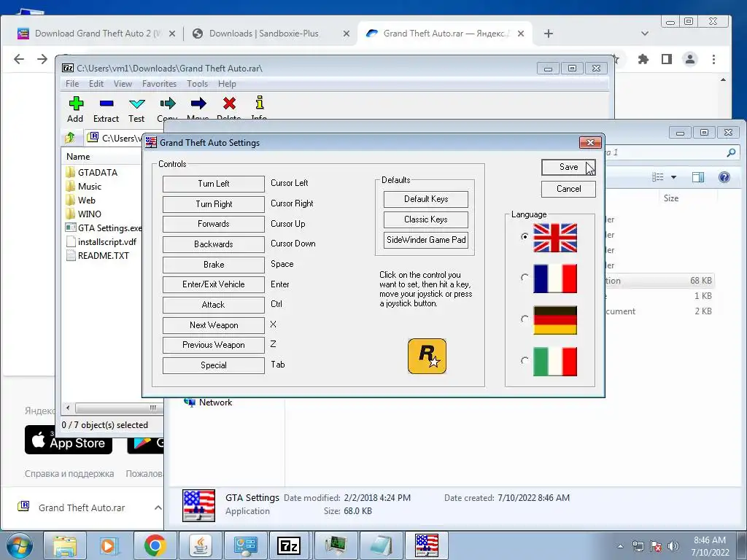Image resolution: width=747 pixels, height=560 pixels.
Task: Click Save in GTA Settings dialog
Action: tap(568, 167)
